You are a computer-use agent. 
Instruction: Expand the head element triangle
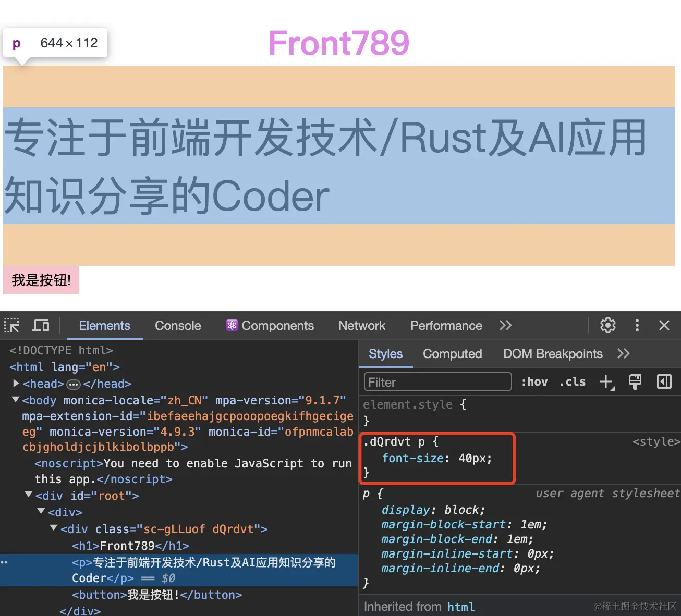point(16,384)
